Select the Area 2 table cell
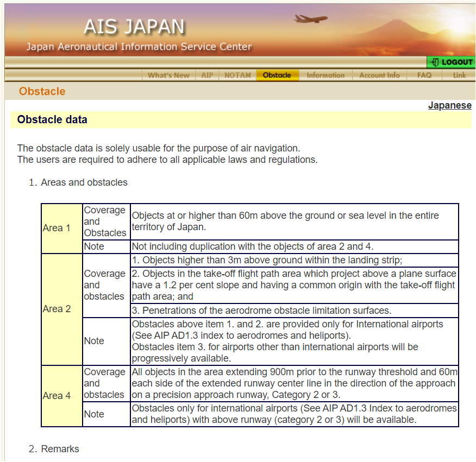Viewport: 476px width, 462px height. click(x=61, y=309)
